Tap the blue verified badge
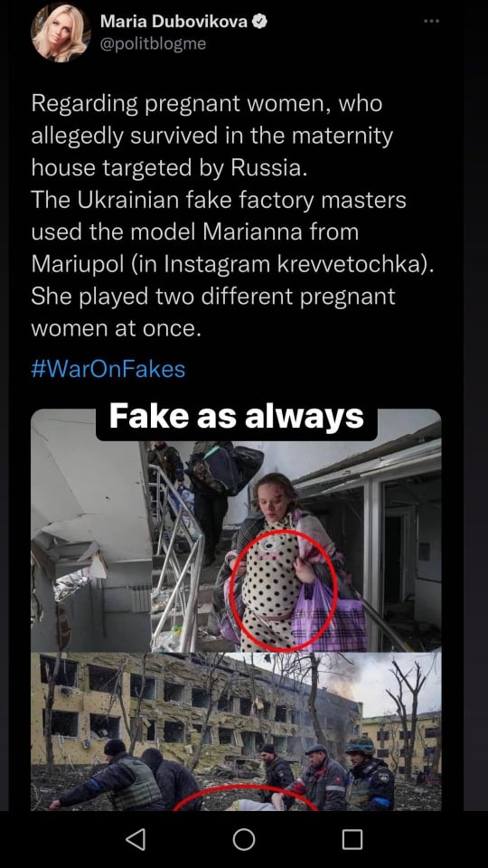 point(259,22)
